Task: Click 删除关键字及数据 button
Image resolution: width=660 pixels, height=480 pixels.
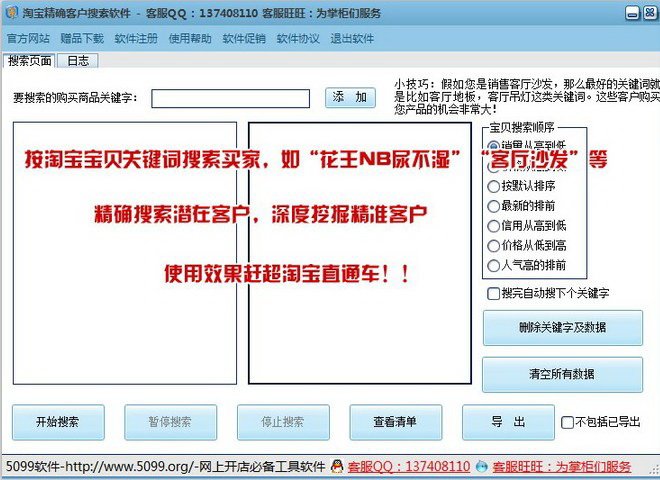Action: 563,328
